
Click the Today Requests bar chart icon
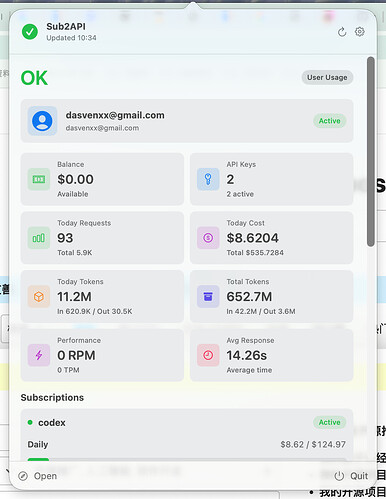pos(39,238)
